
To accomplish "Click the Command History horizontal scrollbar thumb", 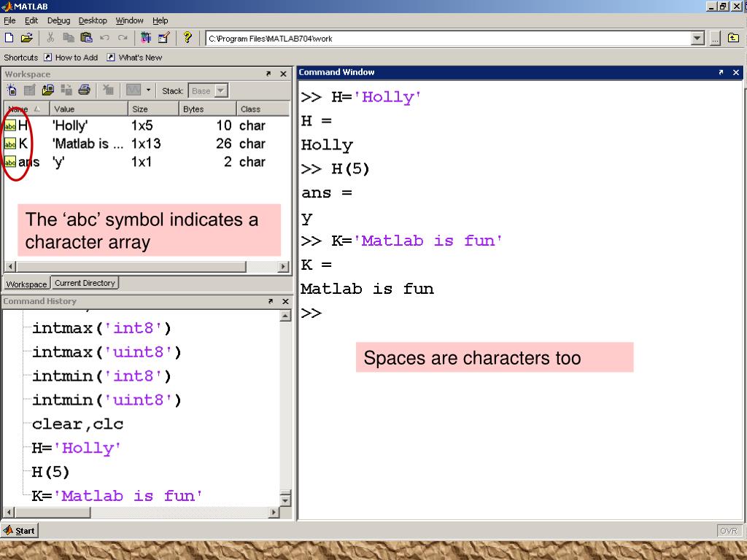I will (x=53, y=513).
